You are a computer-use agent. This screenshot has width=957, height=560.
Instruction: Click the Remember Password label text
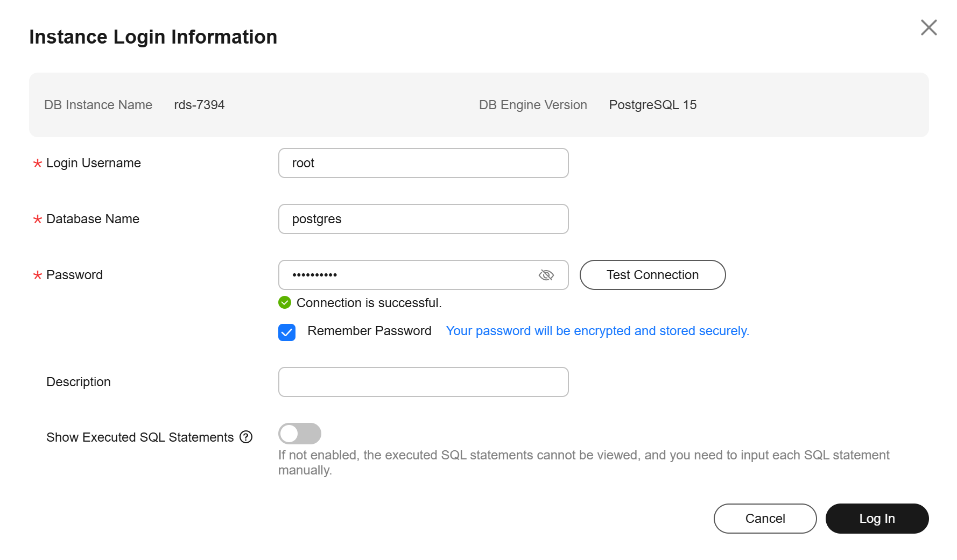pos(369,331)
